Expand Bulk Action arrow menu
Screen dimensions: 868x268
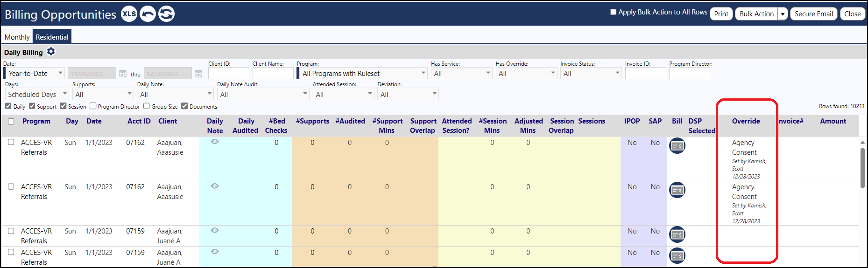pyautogui.click(x=783, y=14)
